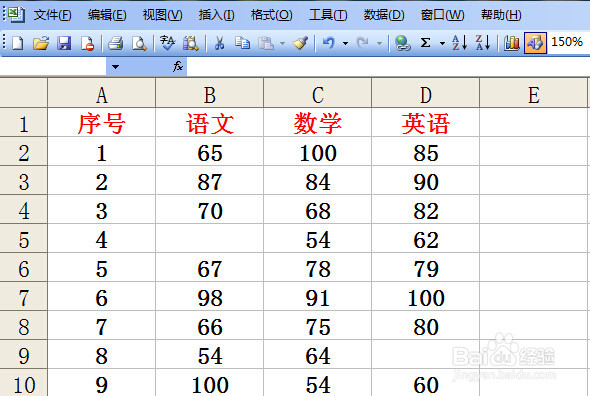The width and height of the screenshot is (590, 396).
Task: Insert hyperlink with the globe icon
Action: [402, 43]
